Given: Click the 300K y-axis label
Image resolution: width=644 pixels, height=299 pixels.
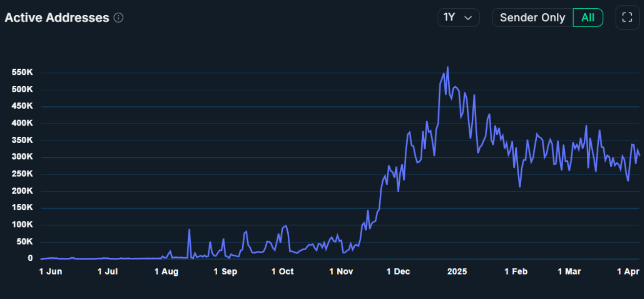Looking at the screenshot, I should pyautogui.click(x=23, y=157).
